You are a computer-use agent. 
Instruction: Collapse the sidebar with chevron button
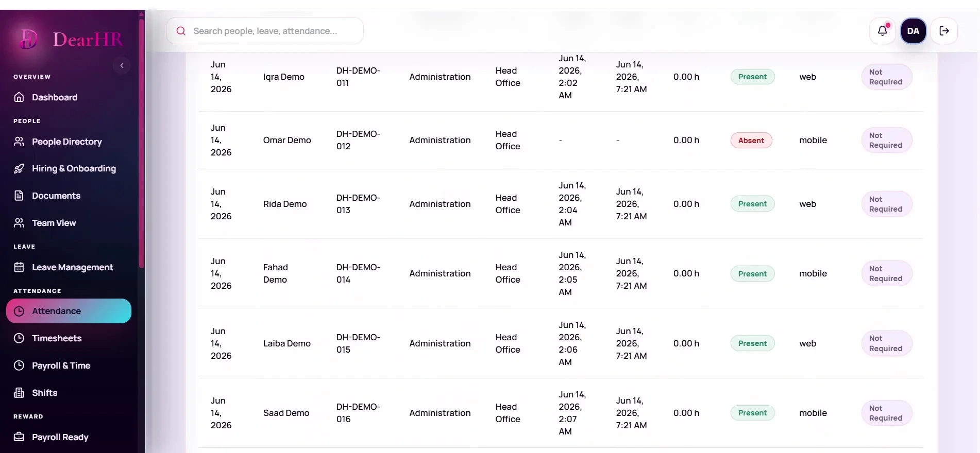pos(122,65)
